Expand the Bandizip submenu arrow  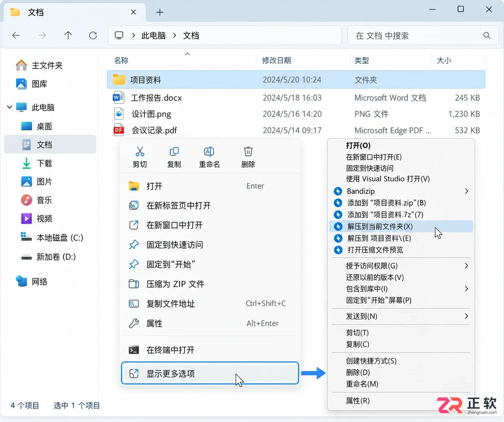[x=466, y=191]
